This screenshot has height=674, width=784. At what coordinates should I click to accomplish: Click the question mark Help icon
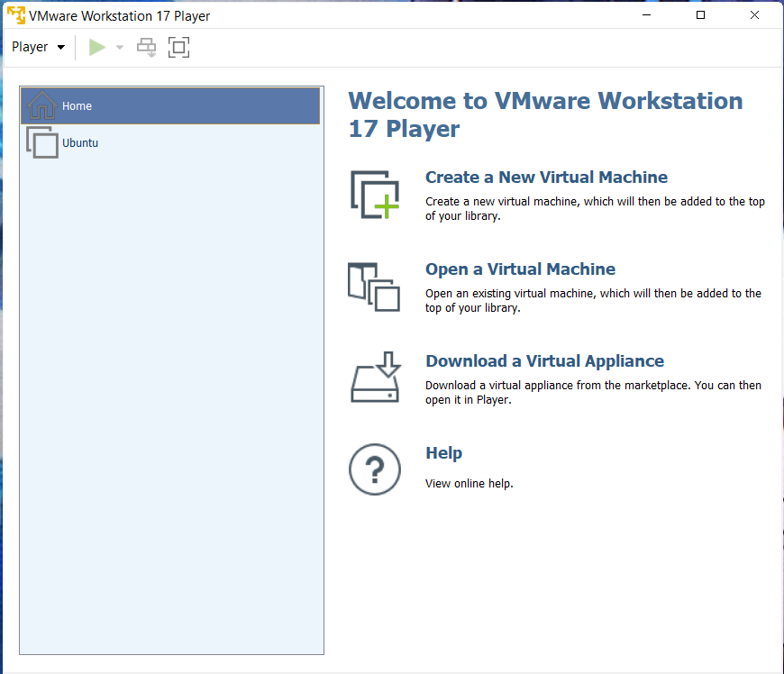pos(374,469)
